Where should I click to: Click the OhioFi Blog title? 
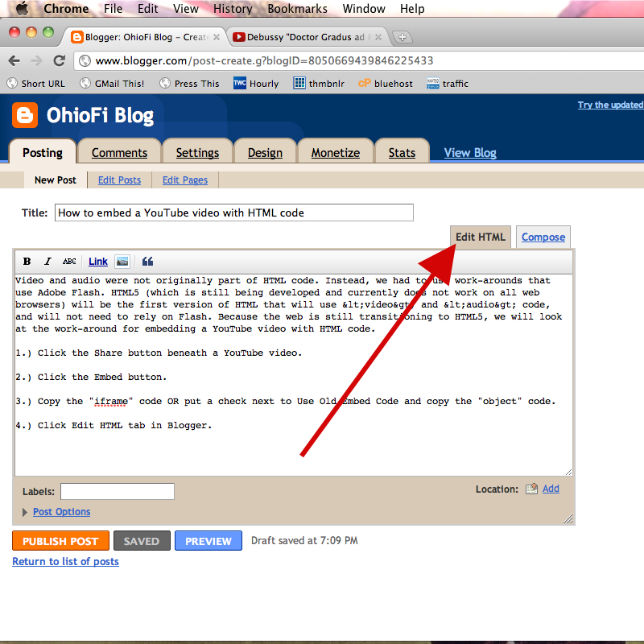point(100,115)
